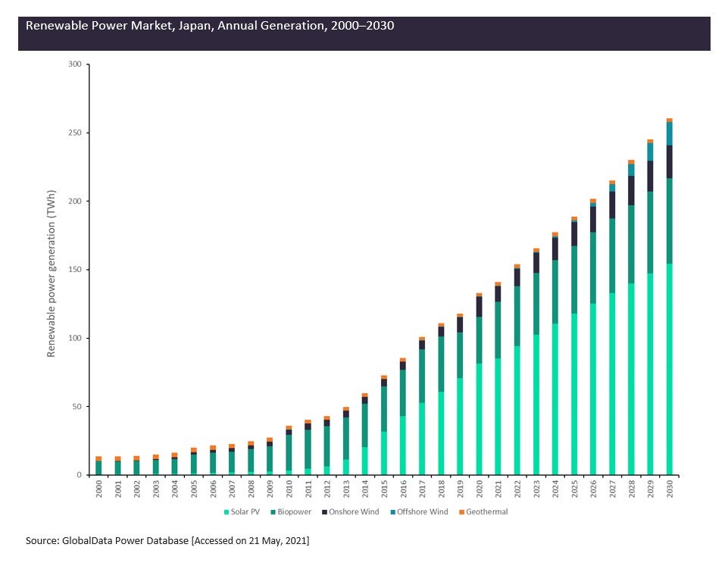Click the Solar PV segment of the 2030 bar
The image size is (728, 563).
pyautogui.click(x=669, y=371)
